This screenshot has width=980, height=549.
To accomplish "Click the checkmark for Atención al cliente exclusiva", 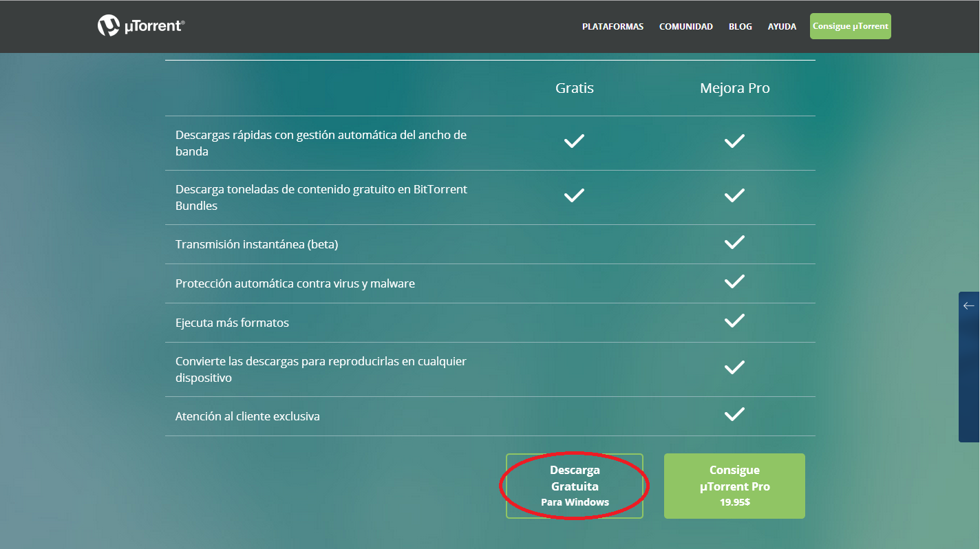I will coord(734,414).
